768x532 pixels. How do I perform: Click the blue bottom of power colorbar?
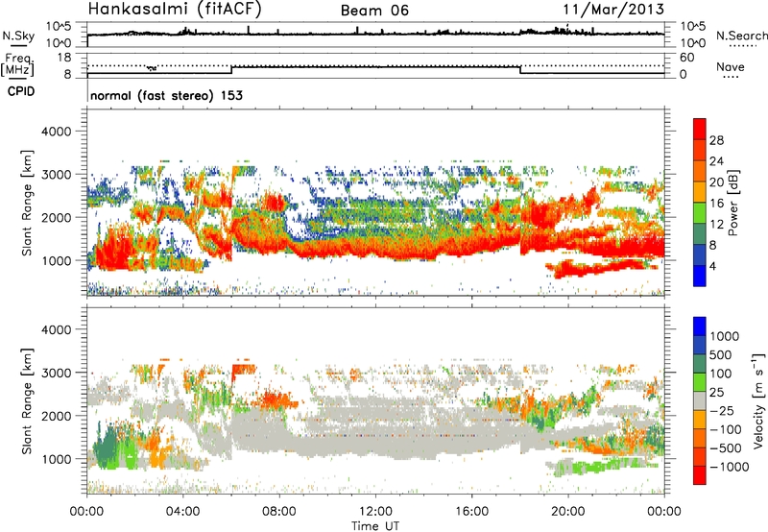click(x=700, y=276)
